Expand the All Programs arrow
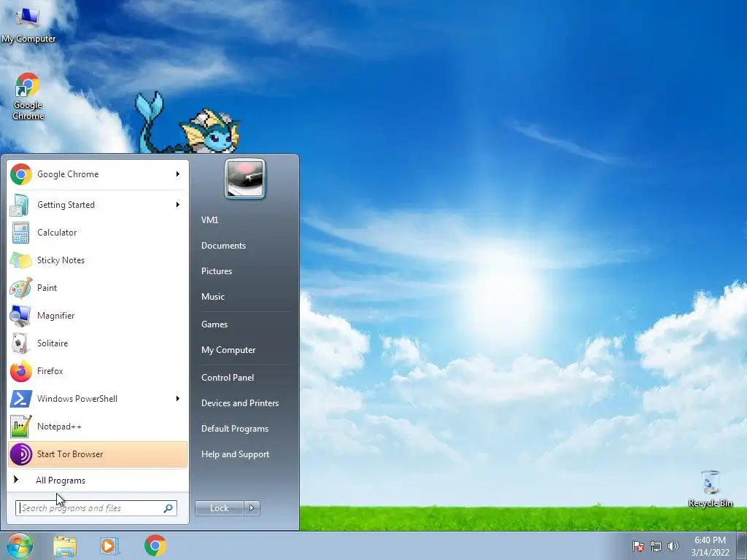The width and height of the screenshot is (747, 560). click(16, 480)
